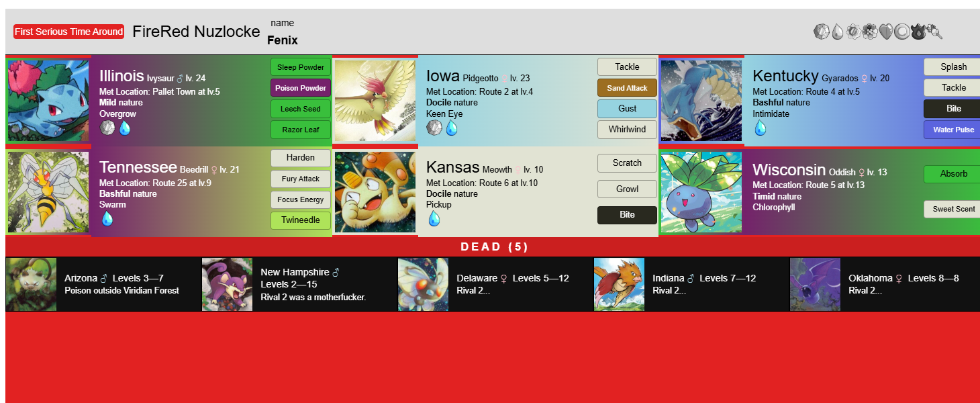Image resolution: width=980 pixels, height=403 pixels.
Task: Click Kansas's Cascade Badge icon
Action: point(434,218)
